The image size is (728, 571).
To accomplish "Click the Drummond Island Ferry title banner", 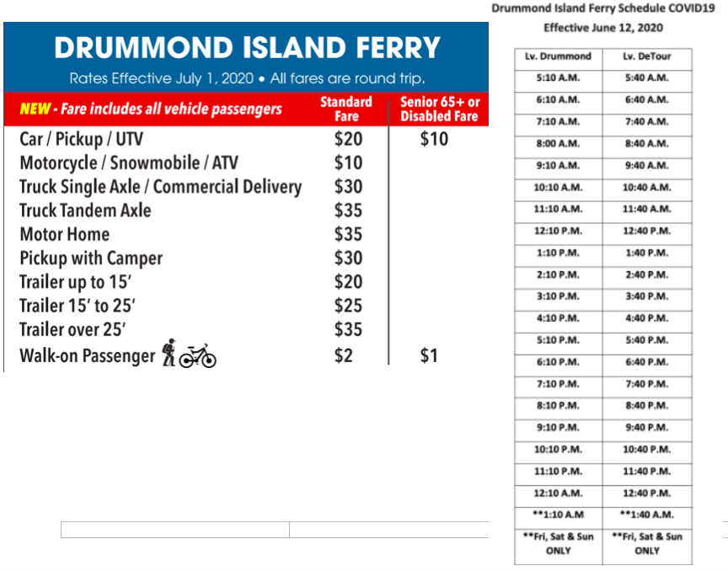I will click(x=246, y=57).
